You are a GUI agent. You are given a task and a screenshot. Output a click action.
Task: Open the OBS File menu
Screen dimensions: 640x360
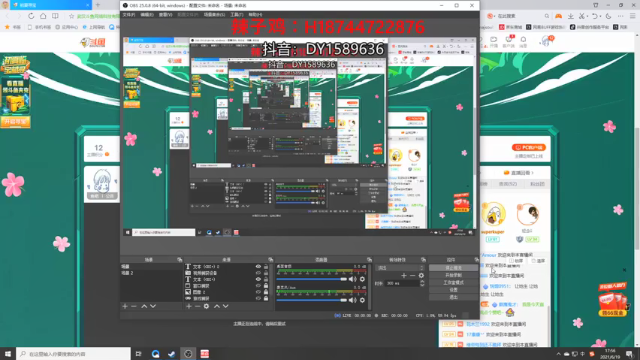coord(129,15)
